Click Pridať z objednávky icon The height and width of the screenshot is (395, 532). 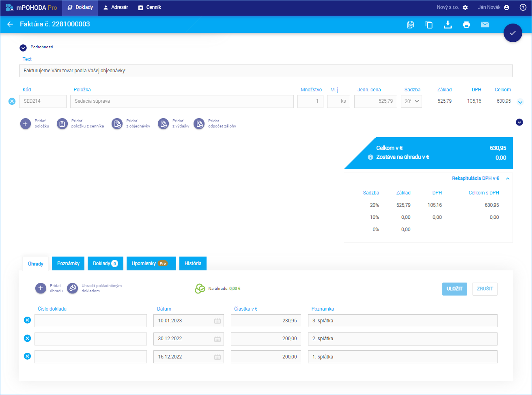point(117,124)
